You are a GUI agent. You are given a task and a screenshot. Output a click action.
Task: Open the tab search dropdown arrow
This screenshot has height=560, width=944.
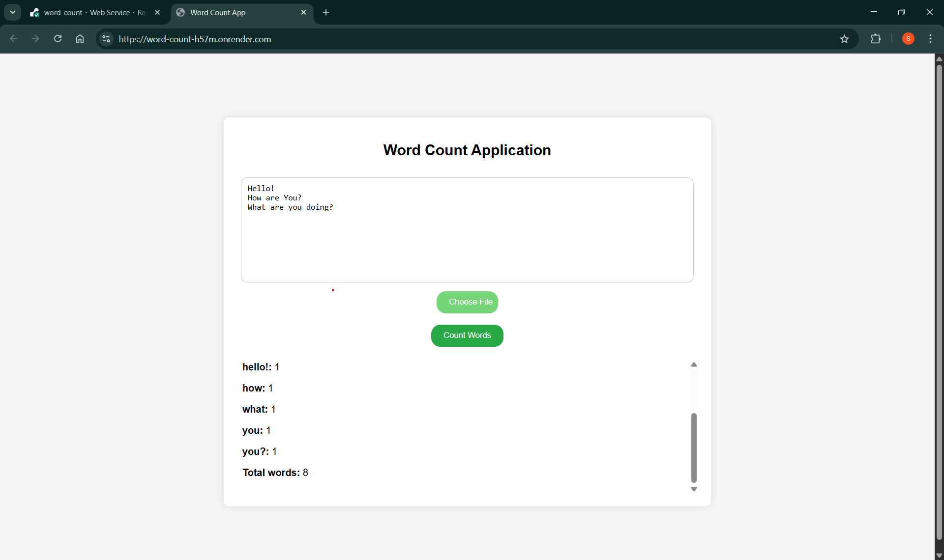point(13,12)
